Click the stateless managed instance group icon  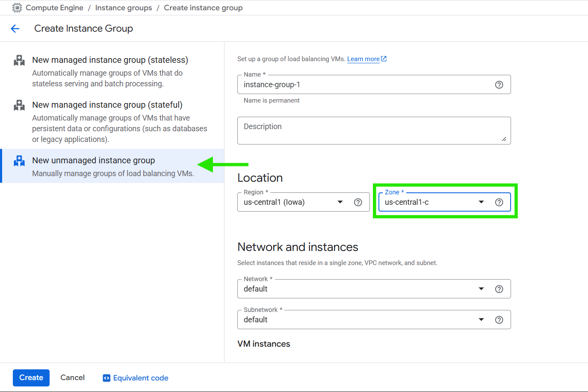(19, 60)
